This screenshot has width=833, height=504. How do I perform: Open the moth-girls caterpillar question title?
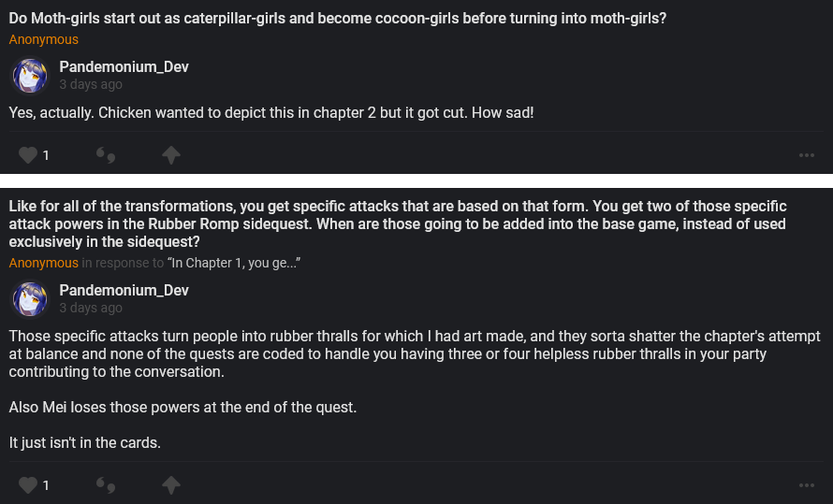pos(337,18)
